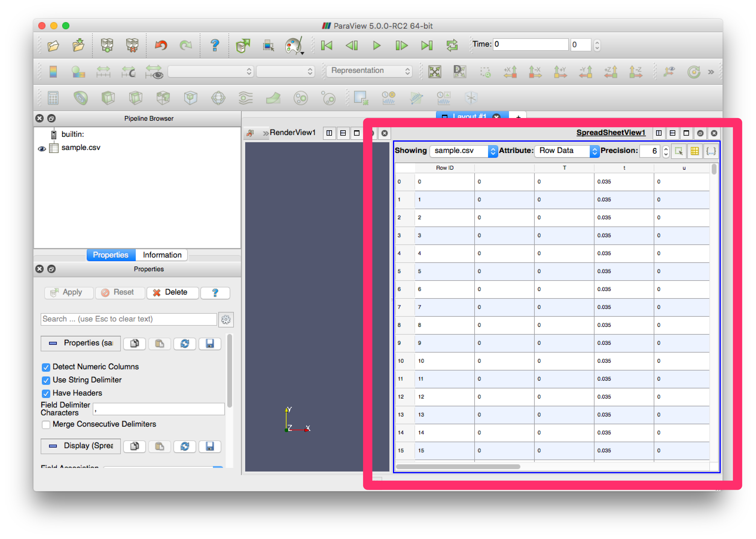The height and width of the screenshot is (539, 756).
Task: Switch to the Information tab
Action: [x=162, y=255]
